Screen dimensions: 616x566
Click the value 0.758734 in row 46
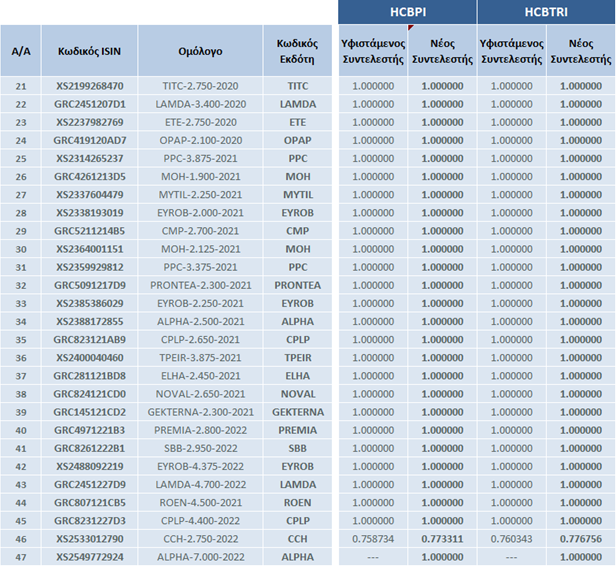373,537
